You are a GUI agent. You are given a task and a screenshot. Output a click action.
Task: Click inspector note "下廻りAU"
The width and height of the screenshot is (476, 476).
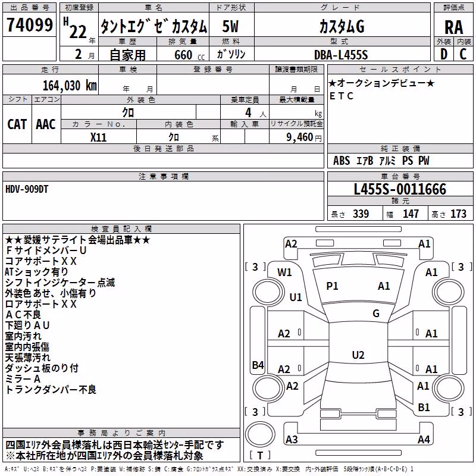pos(27,325)
